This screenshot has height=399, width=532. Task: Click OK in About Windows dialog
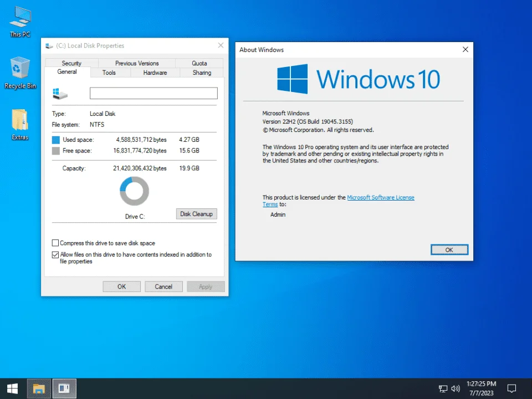449,250
